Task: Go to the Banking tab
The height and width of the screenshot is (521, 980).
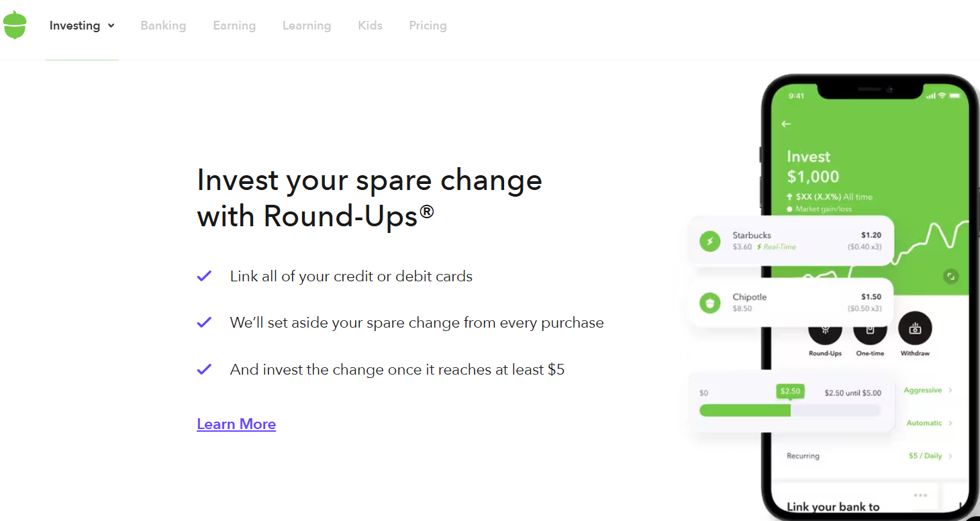Action: coord(163,26)
